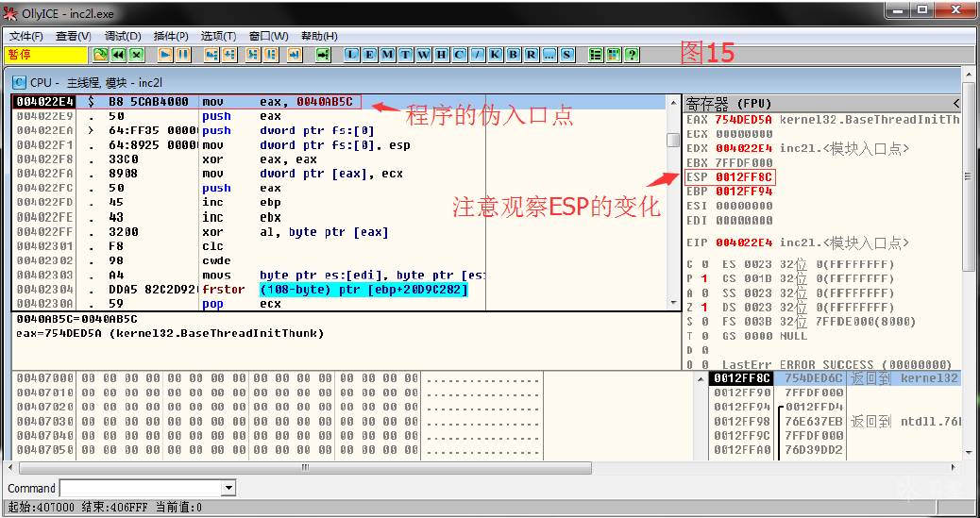The width and height of the screenshot is (980, 518).
Task: Open the 文件(F) menu
Action: coord(26,36)
